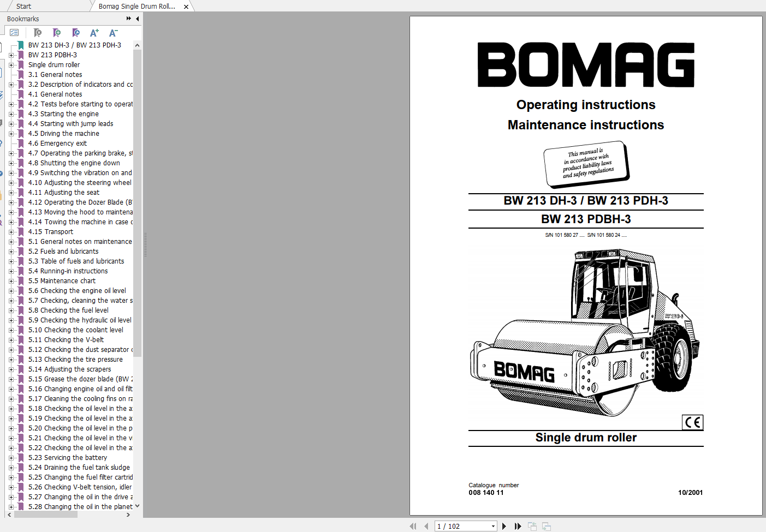Click the panel splitter grip handle
The width and height of the screenshot is (766, 532).
[145, 244]
